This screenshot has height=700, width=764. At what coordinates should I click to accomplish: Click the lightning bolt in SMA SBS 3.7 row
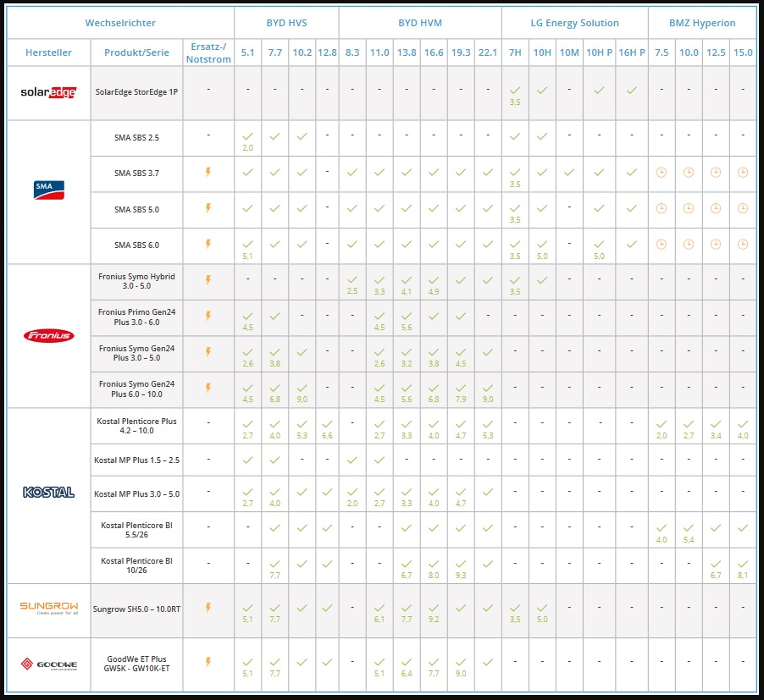point(208,172)
